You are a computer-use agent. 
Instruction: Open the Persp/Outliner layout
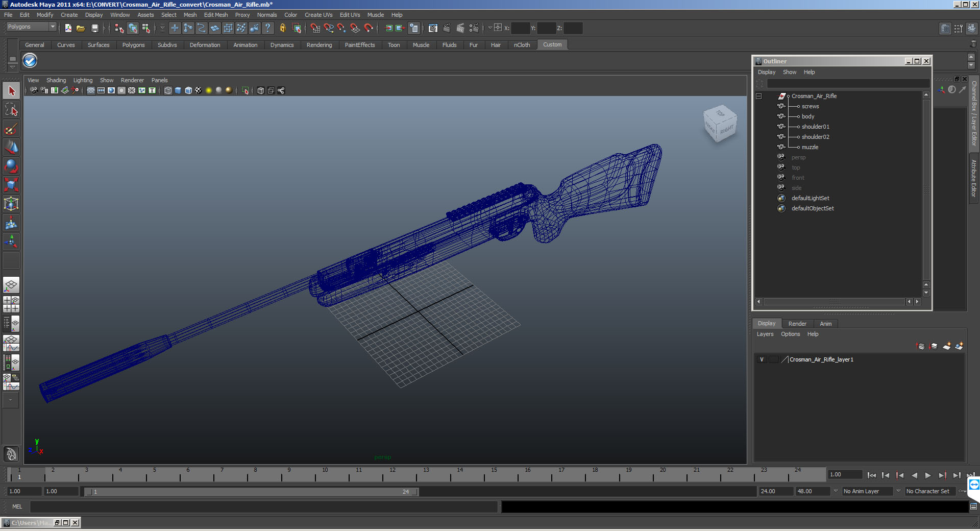11,324
